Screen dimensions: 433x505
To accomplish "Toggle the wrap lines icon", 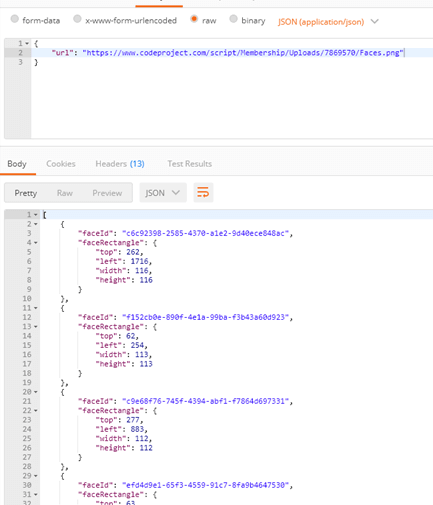I will 203,193.
